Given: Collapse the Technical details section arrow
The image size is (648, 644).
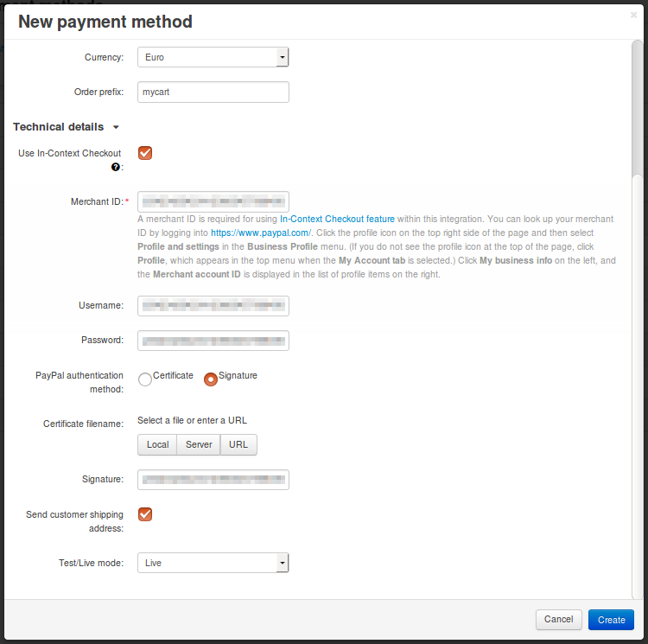Looking at the screenshot, I should 116,127.
